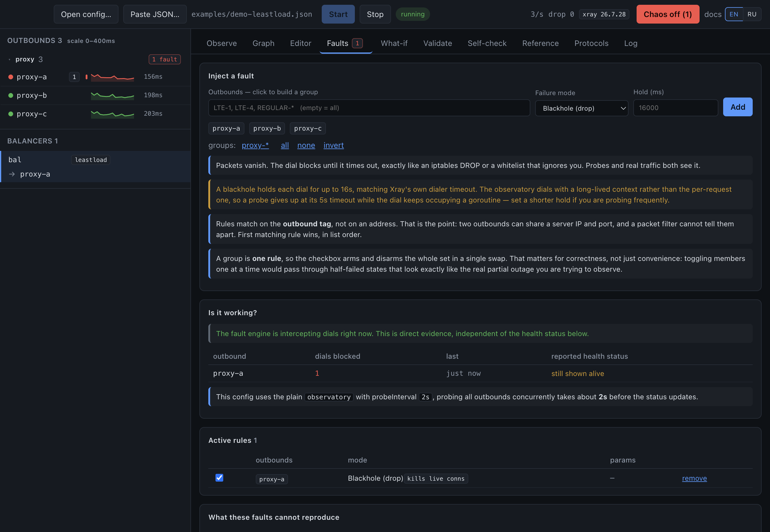Click the green status dot for proxy-b
This screenshot has width=770, height=532.
(11, 95)
